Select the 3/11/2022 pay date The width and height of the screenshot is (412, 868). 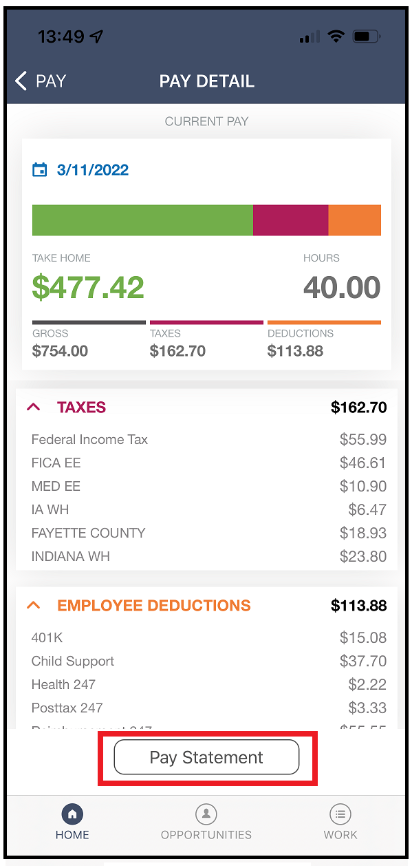coord(93,170)
